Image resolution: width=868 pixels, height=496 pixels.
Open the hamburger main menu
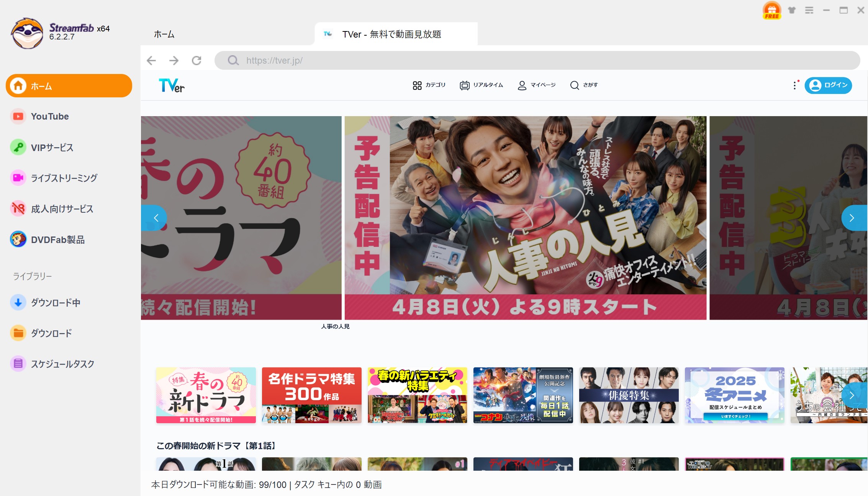tap(809, 10)
